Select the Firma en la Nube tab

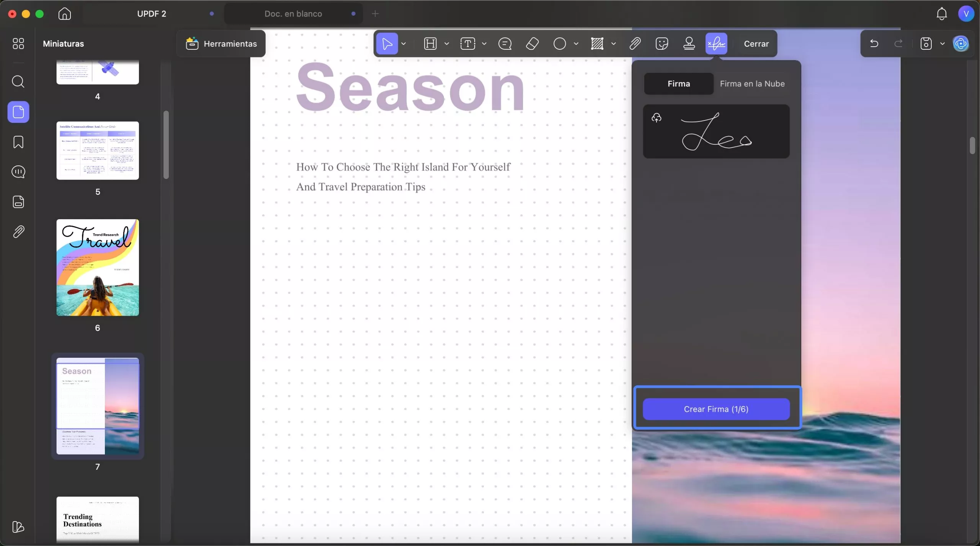(752, 84)
